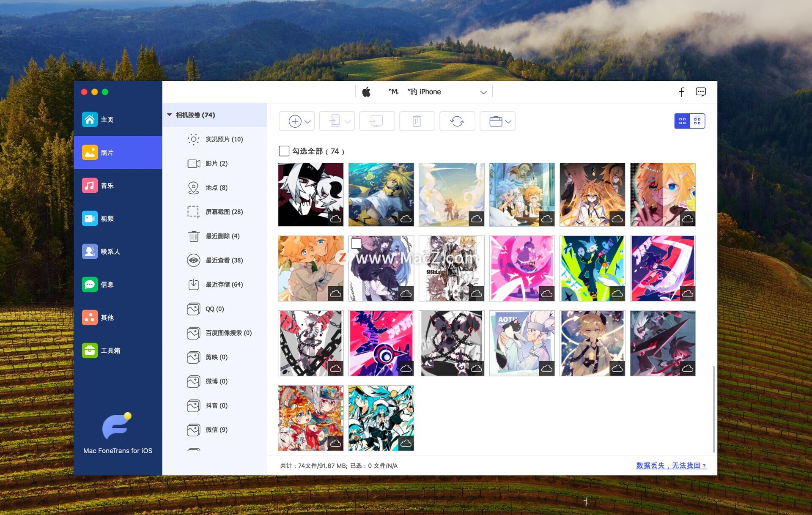Open the 最近查看 (38) album
The image size is (812, 515).
click(215, 260)
